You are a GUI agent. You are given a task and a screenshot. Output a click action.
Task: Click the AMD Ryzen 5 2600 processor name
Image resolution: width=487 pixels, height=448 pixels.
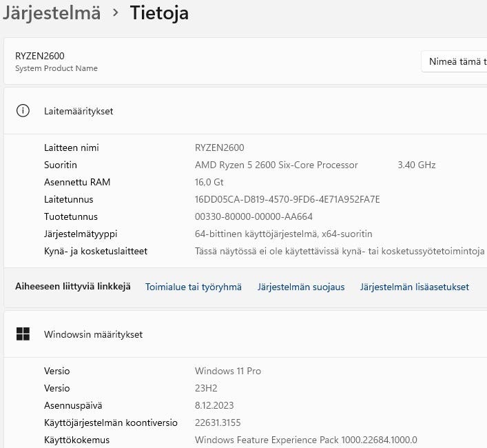[276, 165]
